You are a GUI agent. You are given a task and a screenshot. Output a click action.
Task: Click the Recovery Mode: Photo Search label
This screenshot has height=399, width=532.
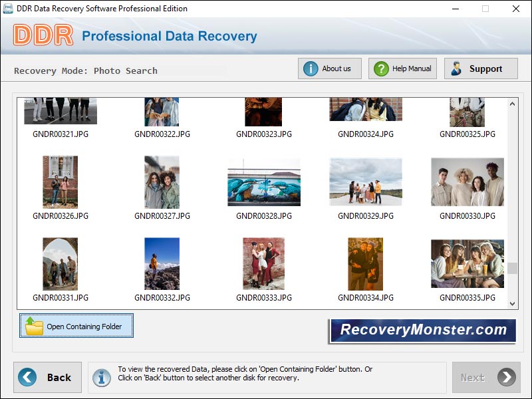(86, 71)
